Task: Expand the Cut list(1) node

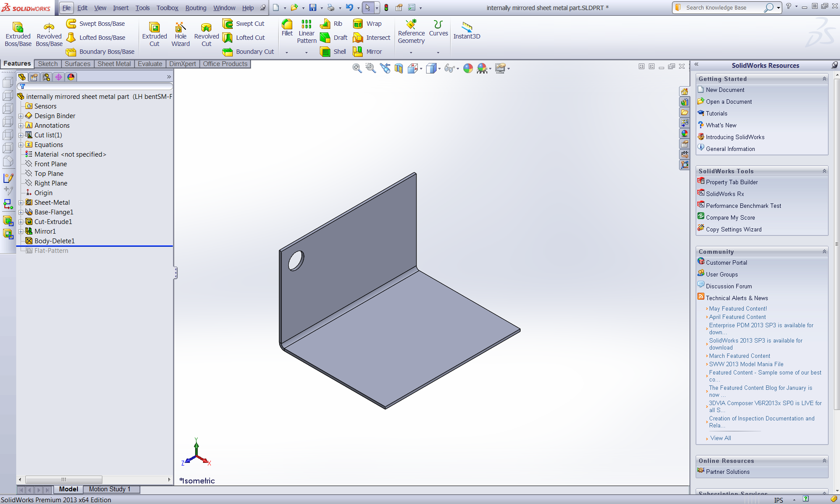Action: tap(21, 135)
